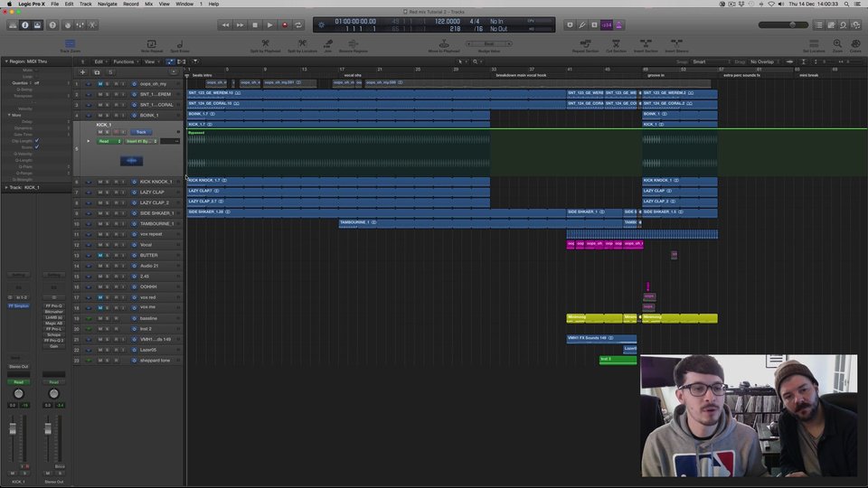Image resolution: width=868 pixels, height=488 pixels.
Task: Open the Editors scissors icon
Action: click(92, 25)
